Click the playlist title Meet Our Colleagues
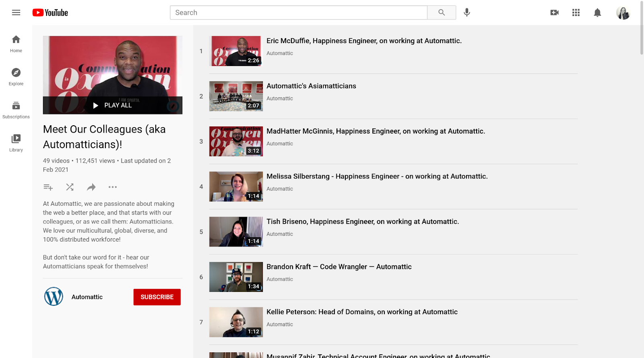Viewport: 644px width, 358px height. pyautogui.click(x=104, y=137)
